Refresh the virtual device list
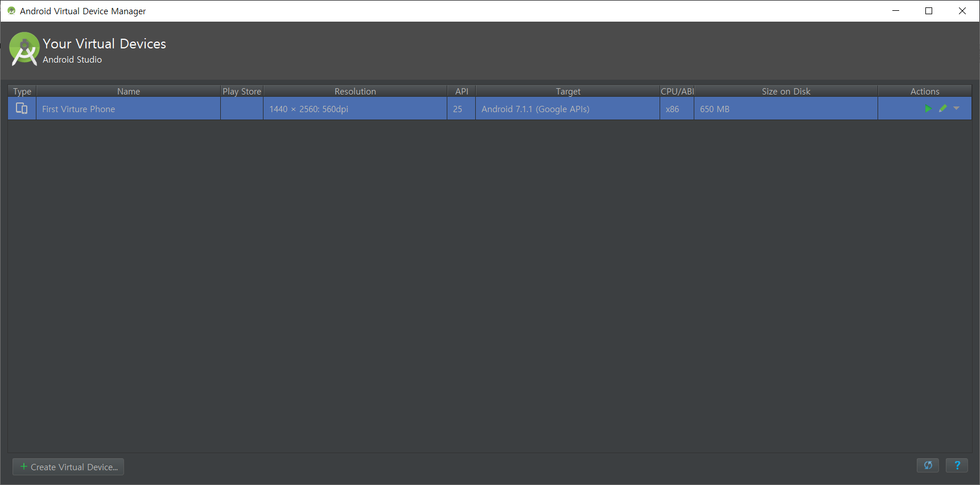The height and width of the screenshot is (485, 980). 928,466
